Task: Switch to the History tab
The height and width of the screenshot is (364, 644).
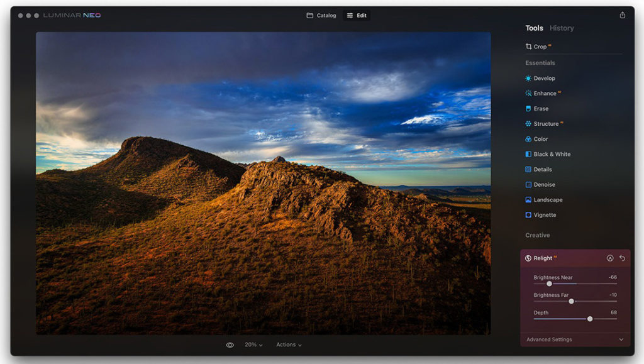Action: click(x=562, y=28)
